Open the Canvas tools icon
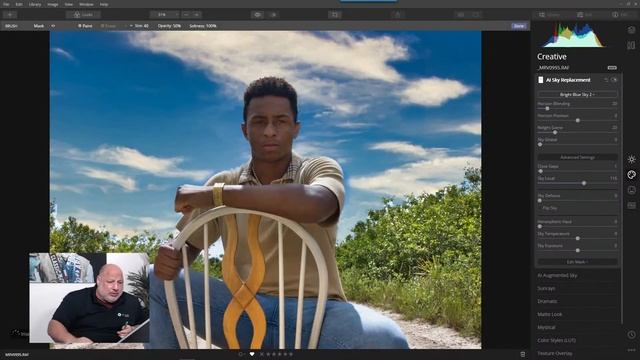The height and width of the screenshot is (360, 640). (631, 45)
